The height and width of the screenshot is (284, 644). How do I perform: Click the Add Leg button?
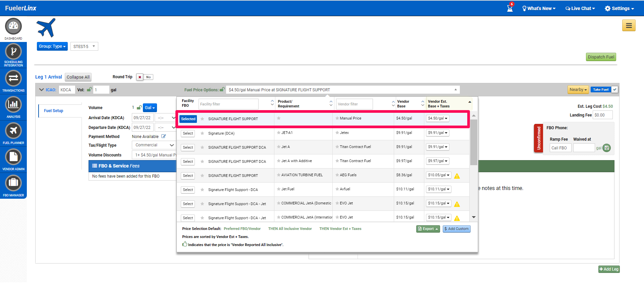point(609,269)
